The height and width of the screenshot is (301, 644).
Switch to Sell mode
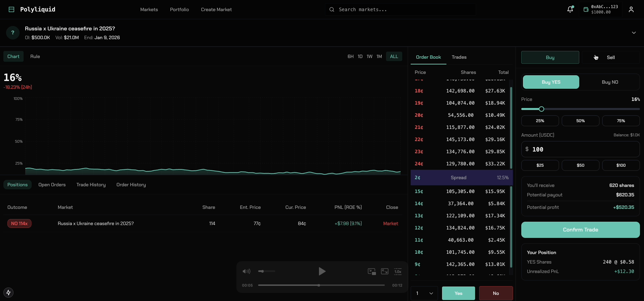611,57
